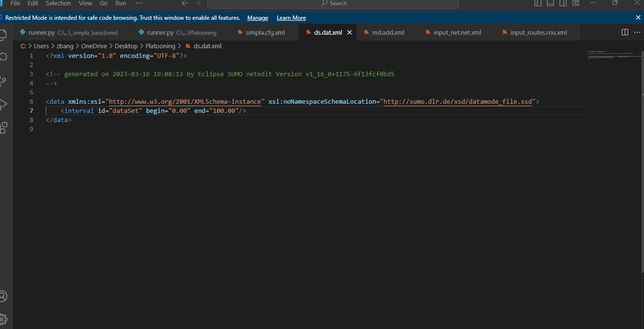Expand the hidden menu bar items ellipsis
644x329 pixels.
pyautogui.click(x=139, y=3)
